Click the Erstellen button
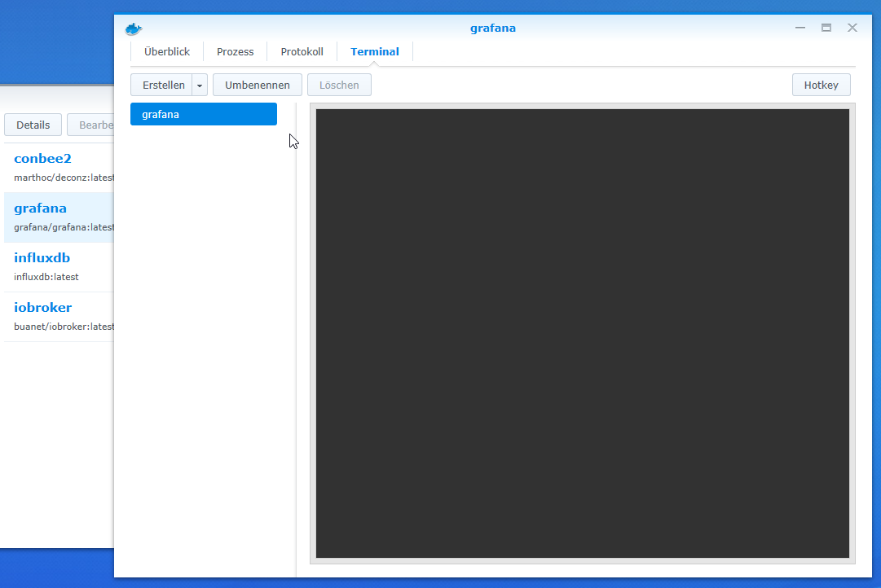This screenshot has height=588, width=881. point(162,85)
